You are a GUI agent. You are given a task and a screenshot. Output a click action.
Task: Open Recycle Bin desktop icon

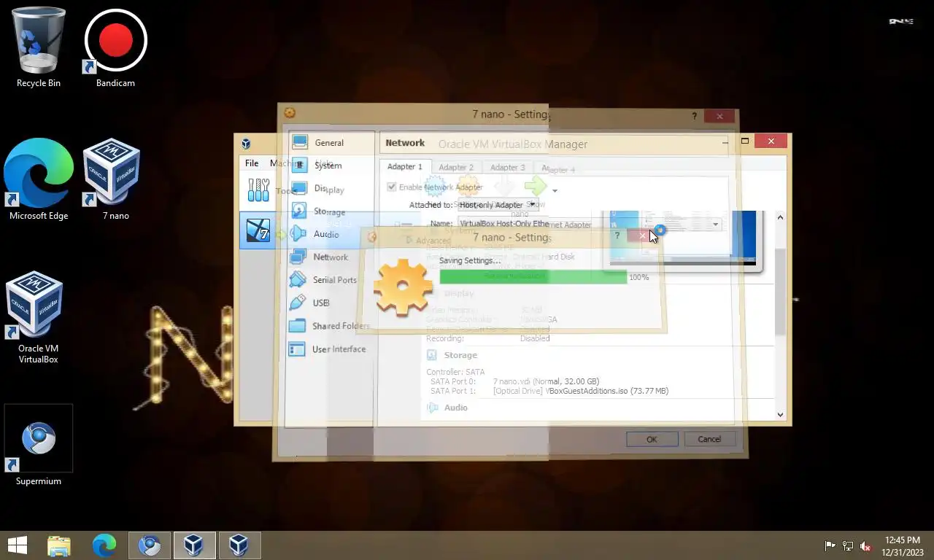(x=39, y=47)
